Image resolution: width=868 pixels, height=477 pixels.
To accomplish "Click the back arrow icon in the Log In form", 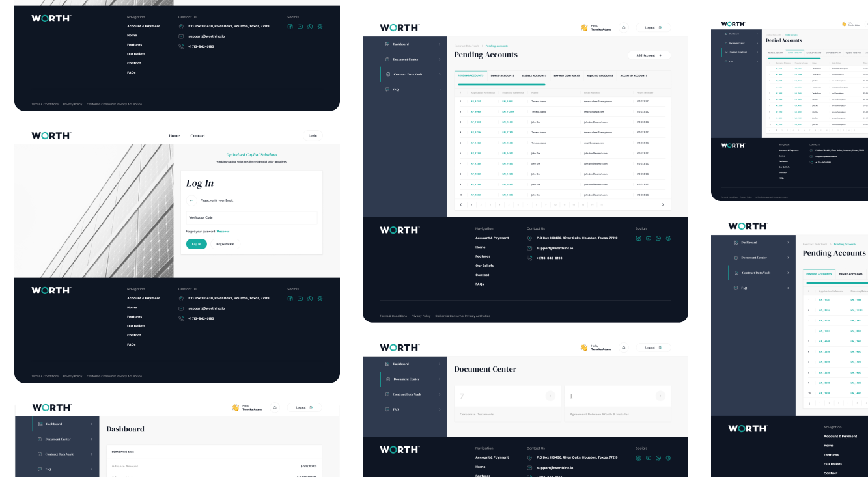I will coord(191,200).
